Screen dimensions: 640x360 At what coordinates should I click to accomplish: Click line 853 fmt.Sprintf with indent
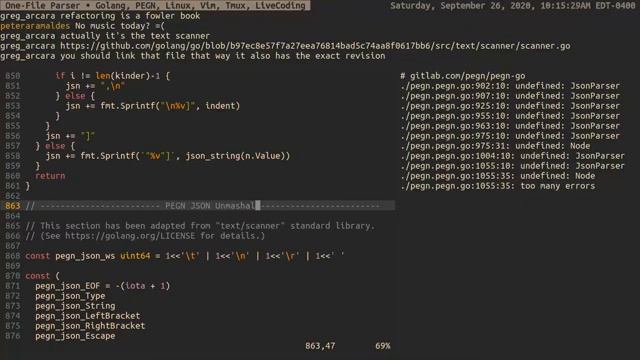pos(153,106)
